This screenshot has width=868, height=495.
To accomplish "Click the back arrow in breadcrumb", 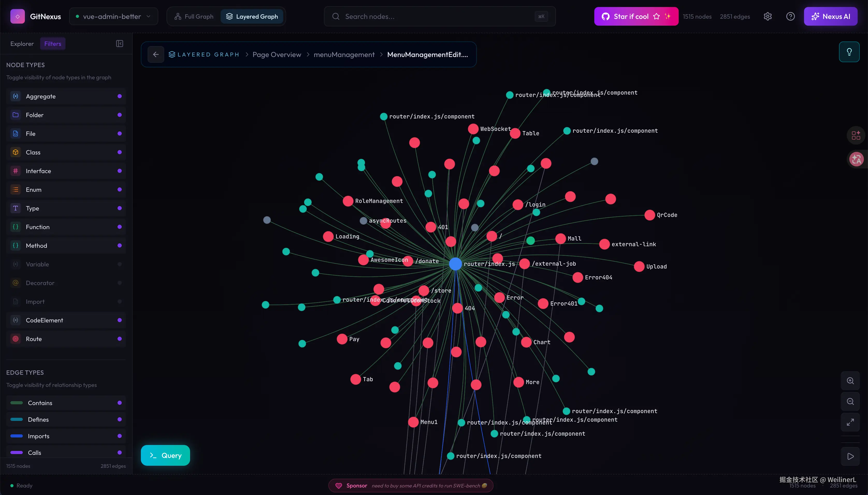I will (x=156, y=54).
